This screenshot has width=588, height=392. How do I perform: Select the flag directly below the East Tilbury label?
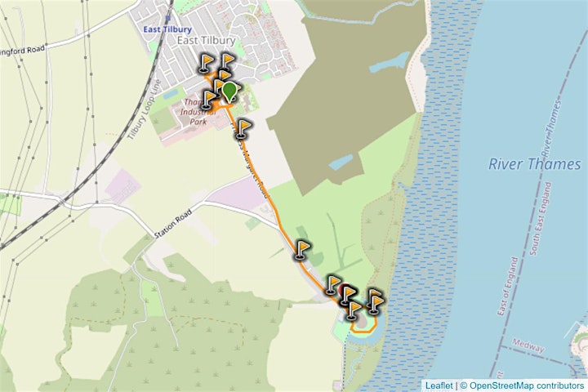point(227,62)
